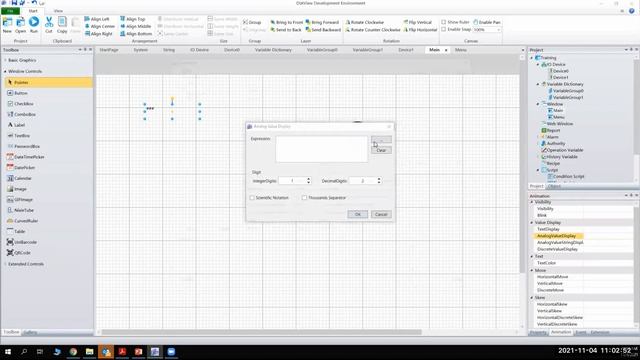This screenshot has width=640, height=360.
Task: Click Rotate Counter Clockwise
Action: 373,29
